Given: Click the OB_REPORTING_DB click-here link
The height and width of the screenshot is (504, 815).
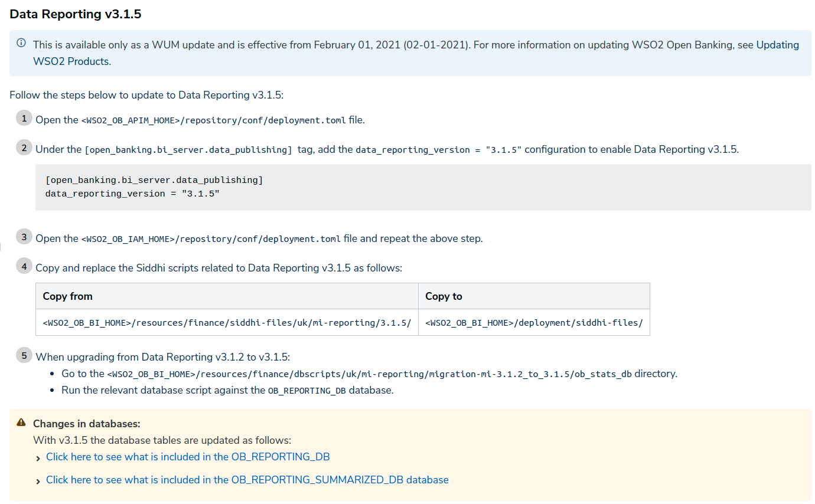Looking at the screenshot, I should click(188, 456).
